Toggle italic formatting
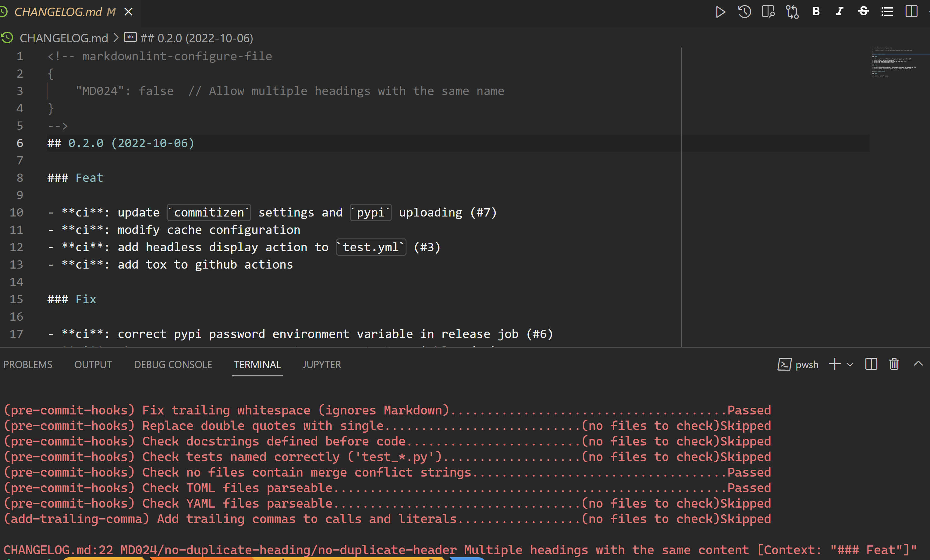This screenshot has width=930, height=560. click(x=839, y=11)
